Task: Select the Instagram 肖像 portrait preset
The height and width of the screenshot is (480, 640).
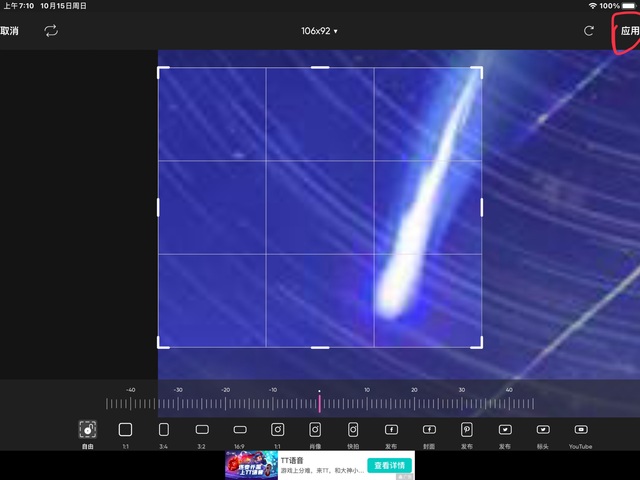Action: pyautogui.click(x=315, y=430)
